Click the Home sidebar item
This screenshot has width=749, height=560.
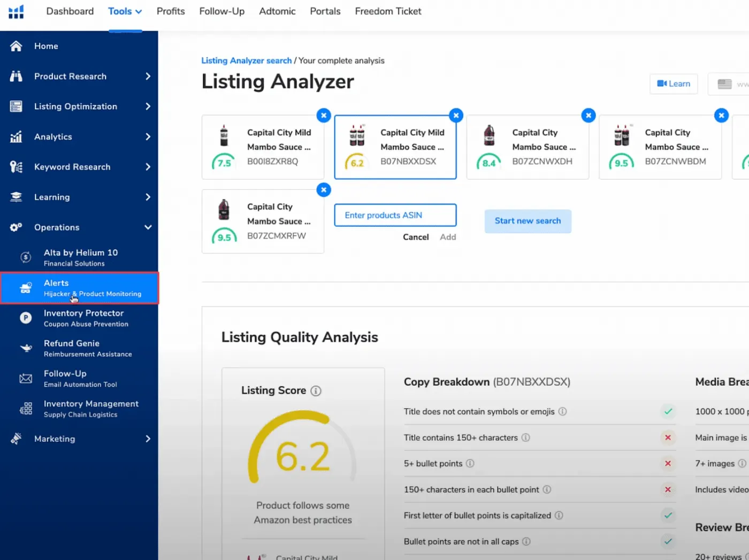pyautogui.click(x=79, y=46)
